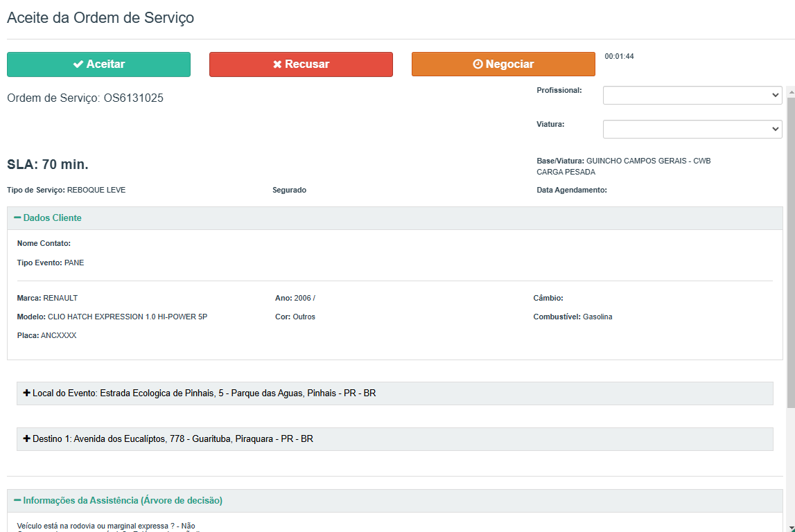Accept the order with the Aceitar button
Viewport: 795px width, 532px height.
click(x=98, y=64)
